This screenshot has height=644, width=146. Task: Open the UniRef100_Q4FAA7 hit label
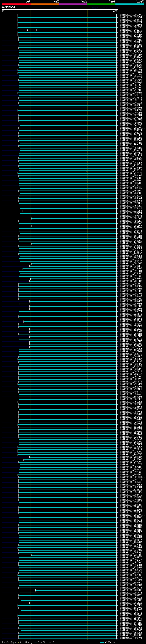pyautogui.click(x=131, y=35)
